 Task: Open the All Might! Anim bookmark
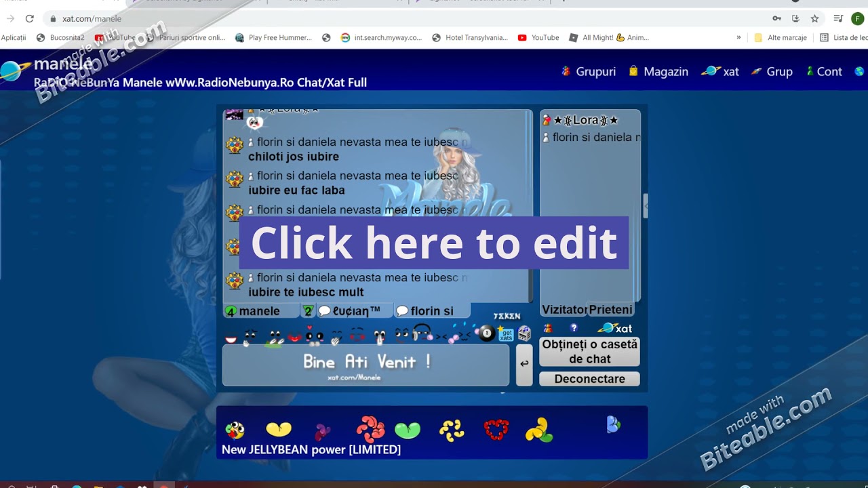coord(609,38)
